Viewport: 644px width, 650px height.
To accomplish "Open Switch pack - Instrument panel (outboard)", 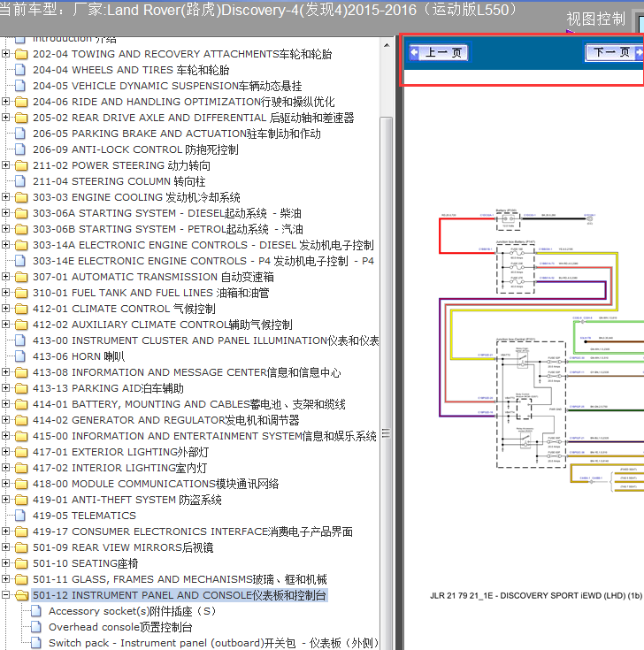I will point(213,643).
